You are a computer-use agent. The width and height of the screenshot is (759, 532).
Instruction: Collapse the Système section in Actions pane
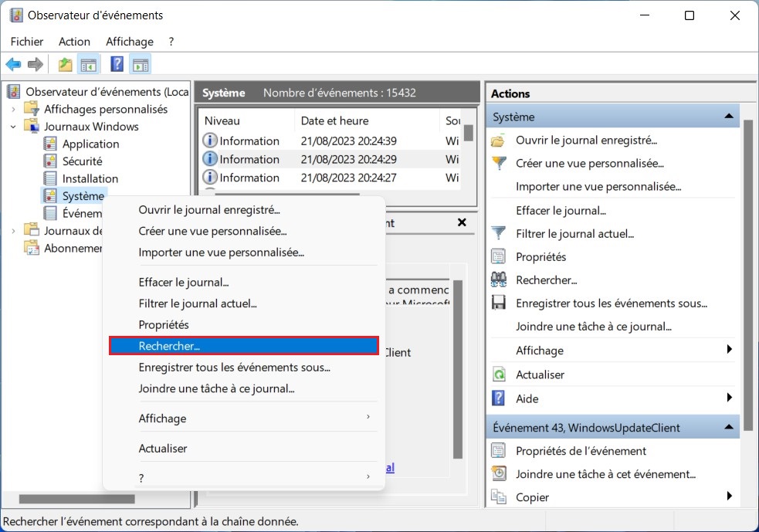pos(728,117)
